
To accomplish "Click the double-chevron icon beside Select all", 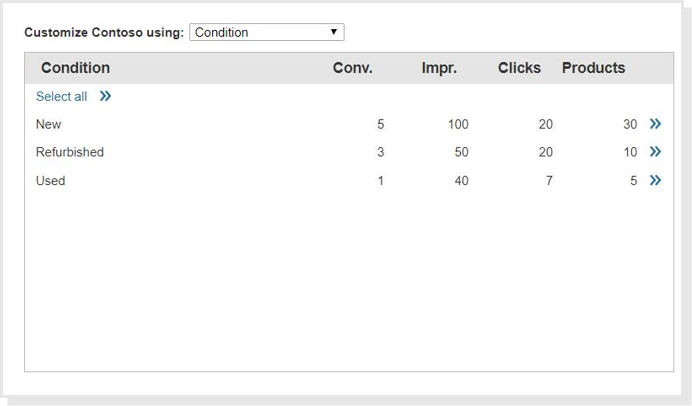I will pos(105,97).
